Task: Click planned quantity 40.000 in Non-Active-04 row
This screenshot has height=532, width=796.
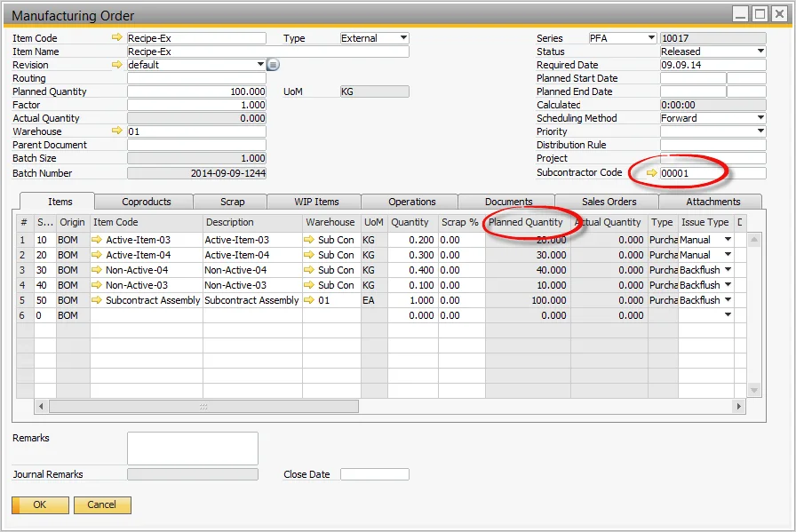Action: pyautogui.click(x=528, y=270)
